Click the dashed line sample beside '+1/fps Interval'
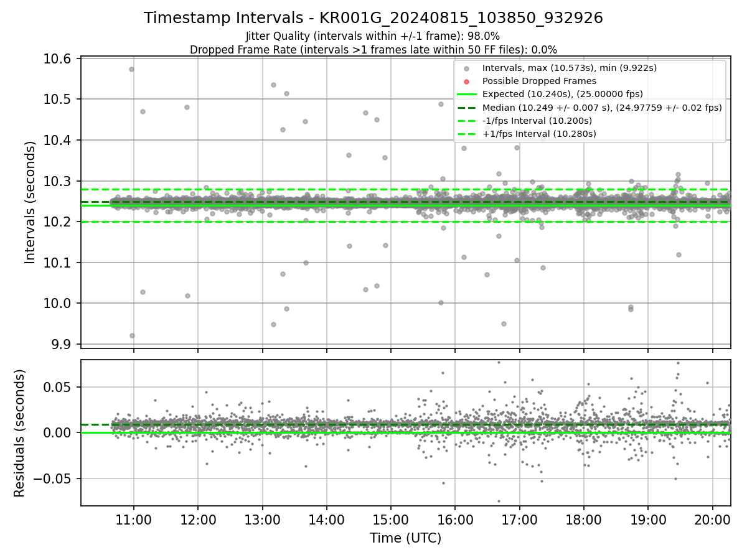747x560 pixels. coord(467,134)
